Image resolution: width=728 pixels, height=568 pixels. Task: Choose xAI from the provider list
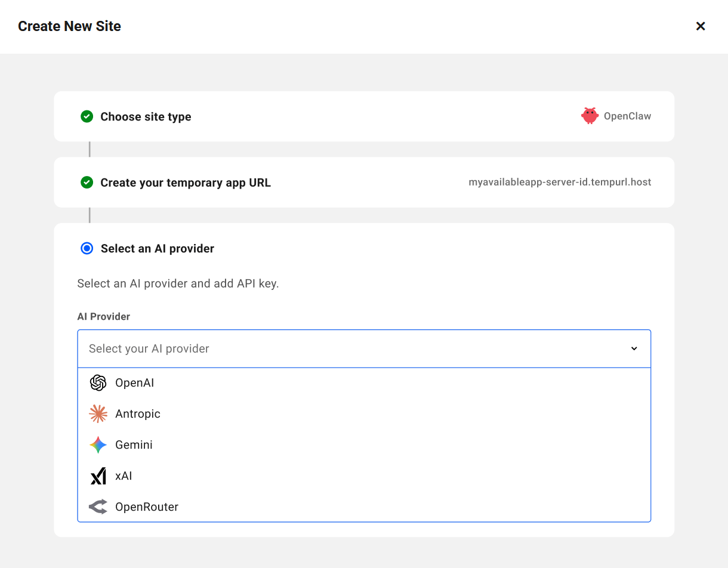tap(364, 476)
